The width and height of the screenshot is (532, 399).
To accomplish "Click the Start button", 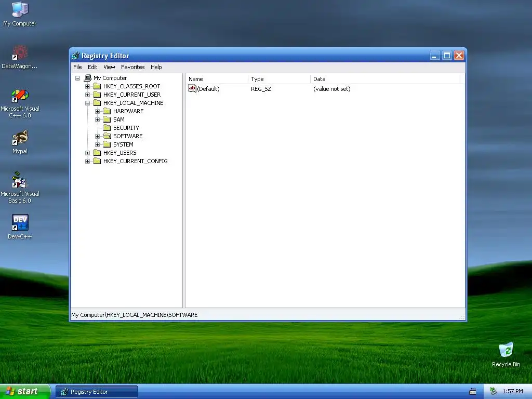I will point(25,392).
